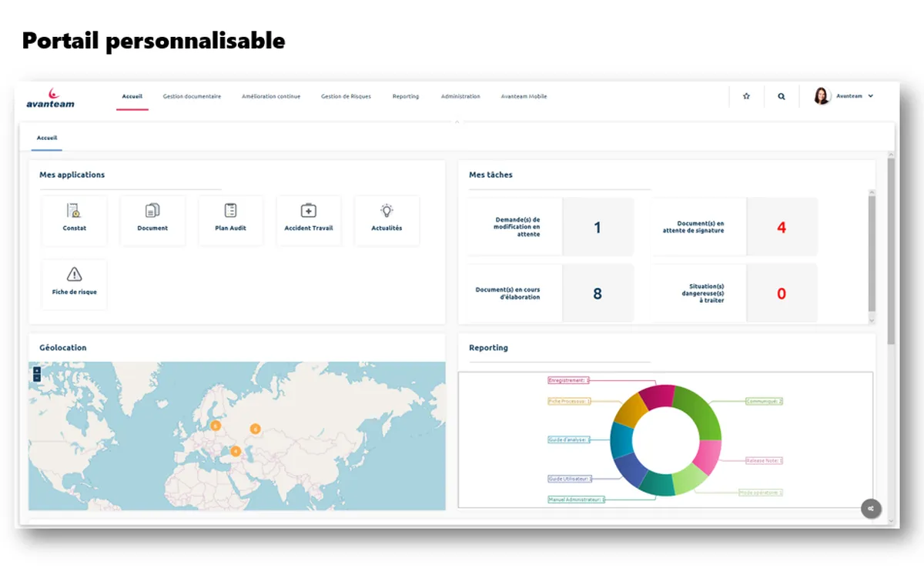This screenshot has width=924, height=578.
Task: Open the Amélioration continue menu
Action: pyautogui.click(x=271, y=96)
